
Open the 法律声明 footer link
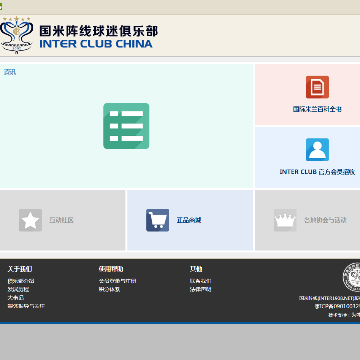[x=200, y=289]
